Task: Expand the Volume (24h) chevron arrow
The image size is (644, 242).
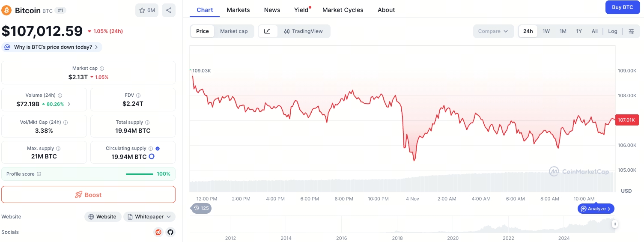Action: [x=69, y=104]
